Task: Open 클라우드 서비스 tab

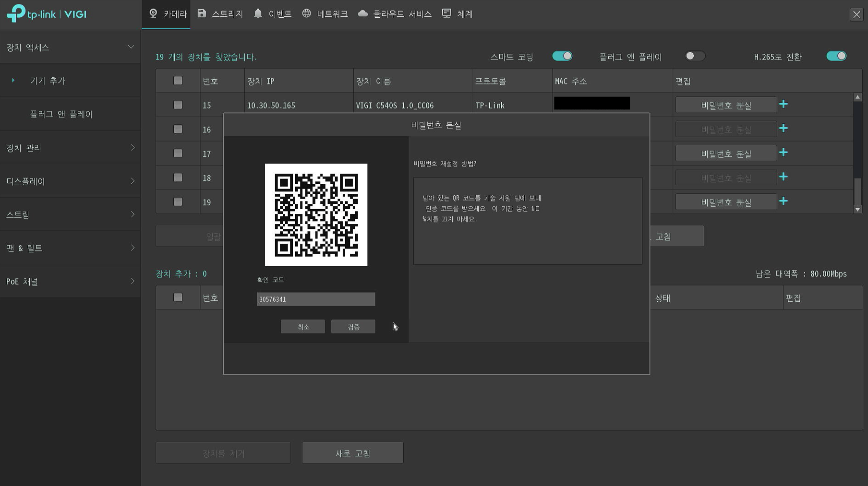Action: 395,14
